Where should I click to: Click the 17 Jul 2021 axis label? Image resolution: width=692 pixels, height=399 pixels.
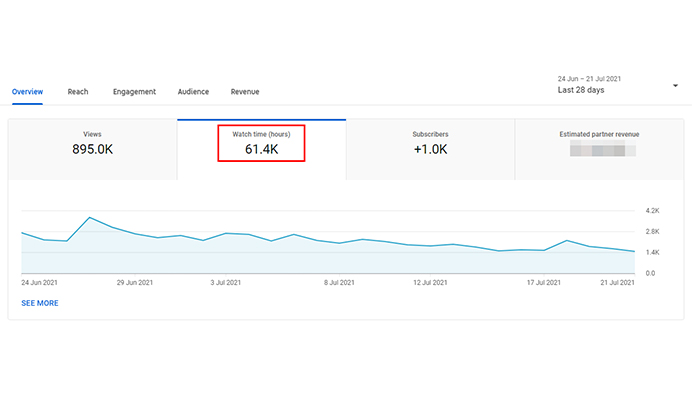[544, 282]
